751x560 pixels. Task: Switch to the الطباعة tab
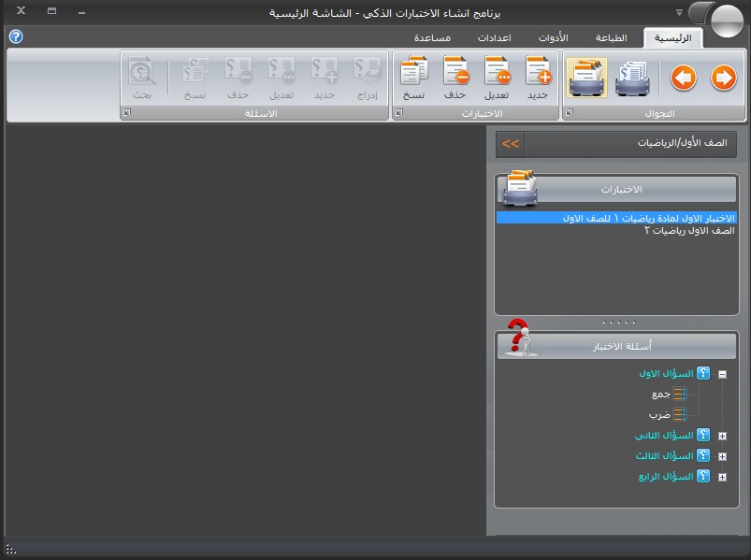coord(611,38)
